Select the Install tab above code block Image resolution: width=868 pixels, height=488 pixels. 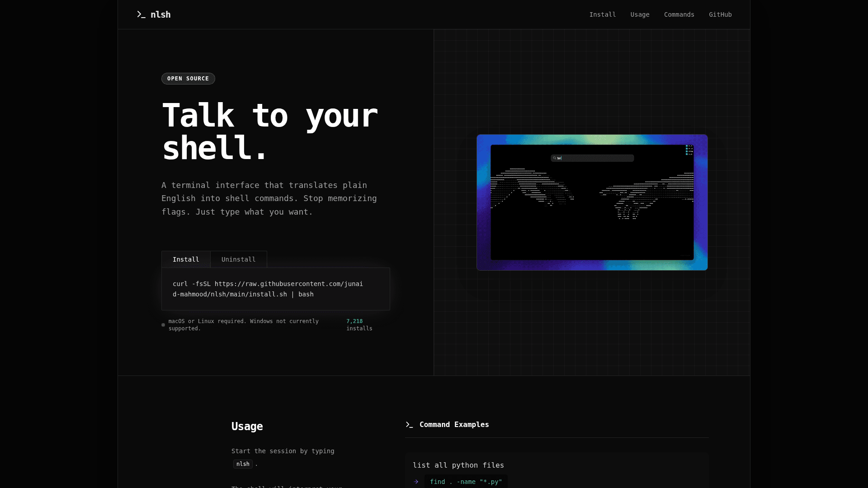(x=186, y=259)
